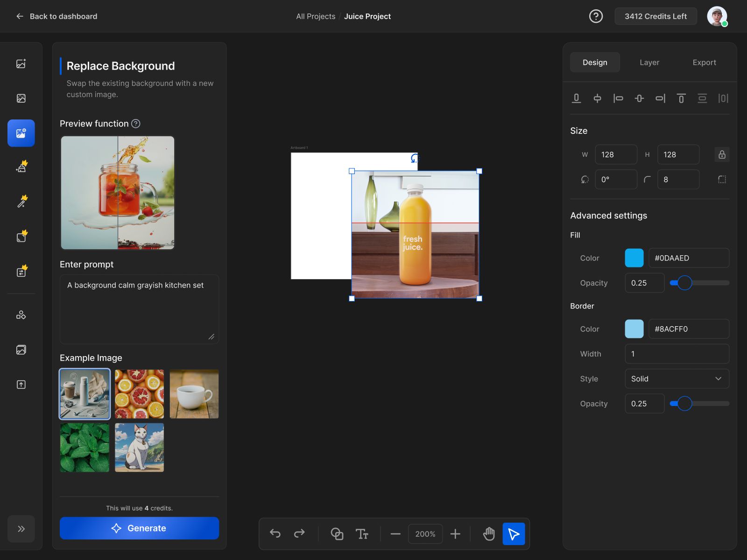Toggle individual corner radius editing
The width and height of the screenshot is (747, 560).
point(722,179)
